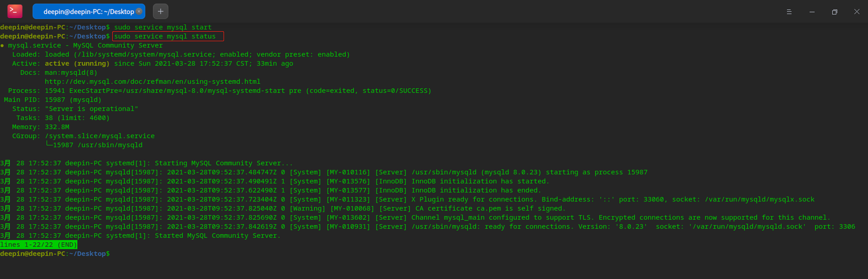The width and height of the screenshot is (868, 279).
Task: Click the man:mysqld(8) docs reference
Action: click(x=71, y=72)
